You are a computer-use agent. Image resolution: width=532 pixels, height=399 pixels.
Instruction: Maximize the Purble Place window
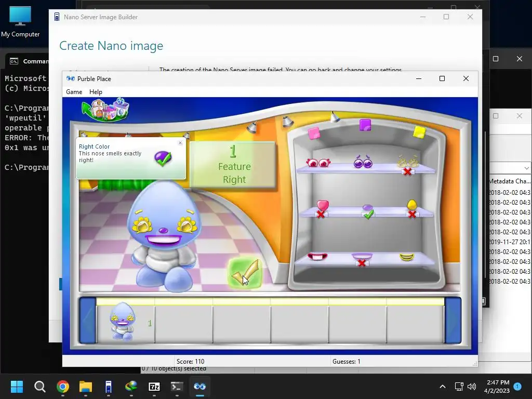point(442,78)
